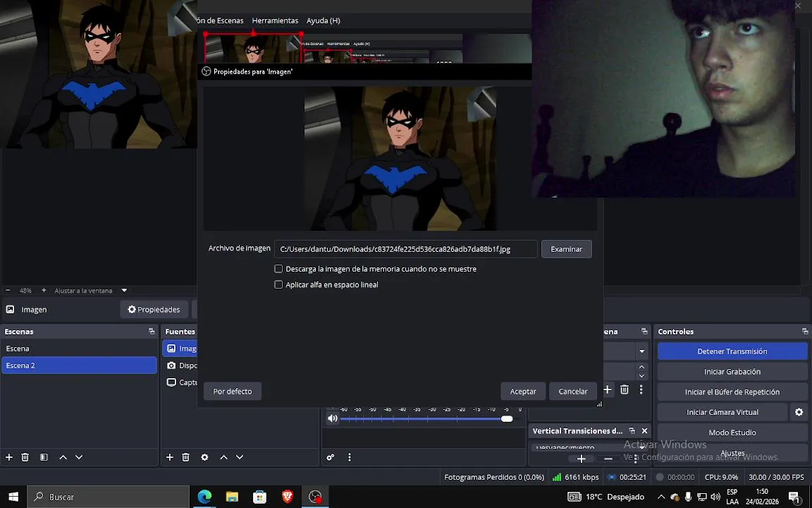Dismiss the properties dialog with Cancelar
Image resolution: width=812 pixels, height=508 pixels.
click(x=573, y=392)
